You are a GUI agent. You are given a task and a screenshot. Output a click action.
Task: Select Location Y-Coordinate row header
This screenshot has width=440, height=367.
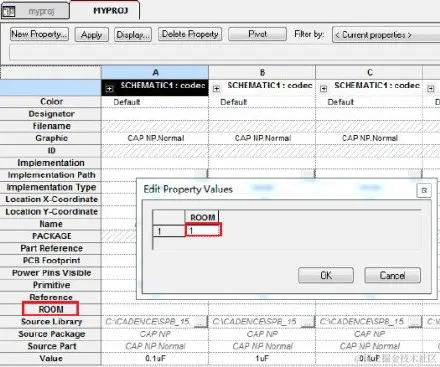coord(51,212)
